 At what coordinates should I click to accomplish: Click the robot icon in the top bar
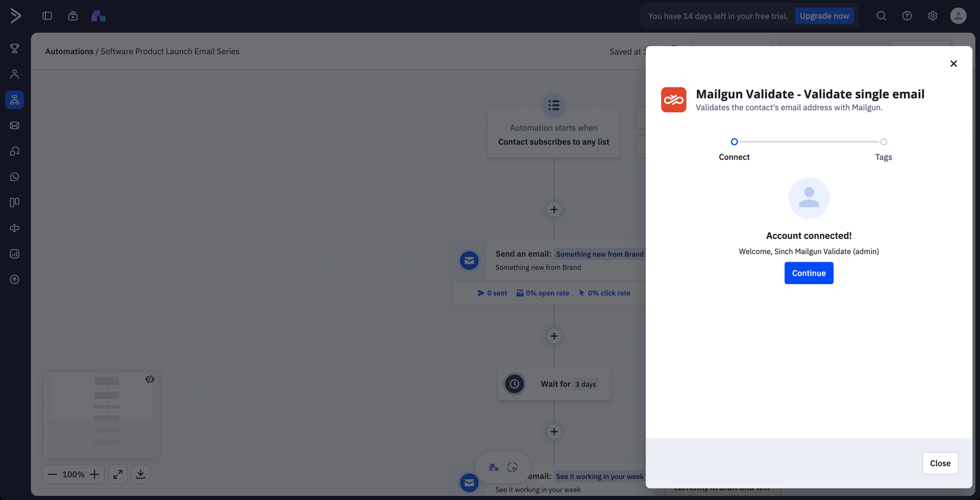pos(73,16)
